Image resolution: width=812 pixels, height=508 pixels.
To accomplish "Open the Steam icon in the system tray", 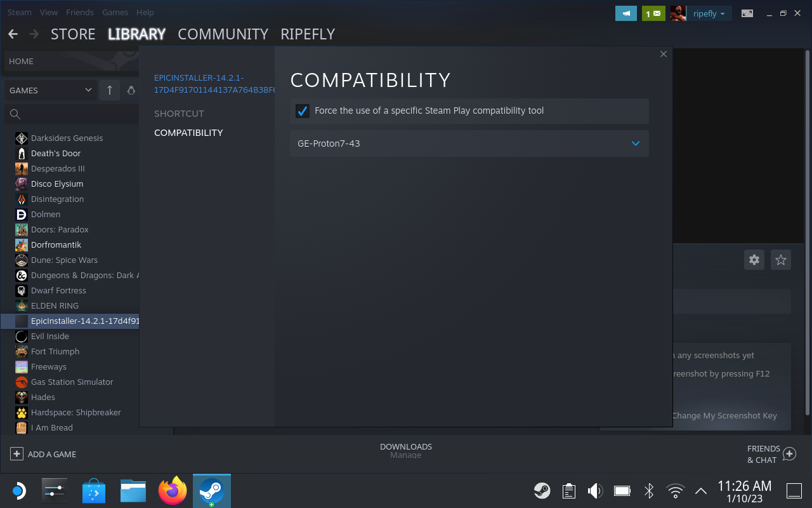I will (542, 490).
